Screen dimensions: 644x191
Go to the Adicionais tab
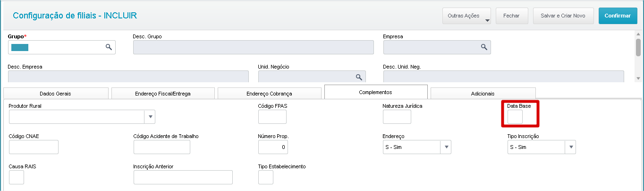point(483,94)
